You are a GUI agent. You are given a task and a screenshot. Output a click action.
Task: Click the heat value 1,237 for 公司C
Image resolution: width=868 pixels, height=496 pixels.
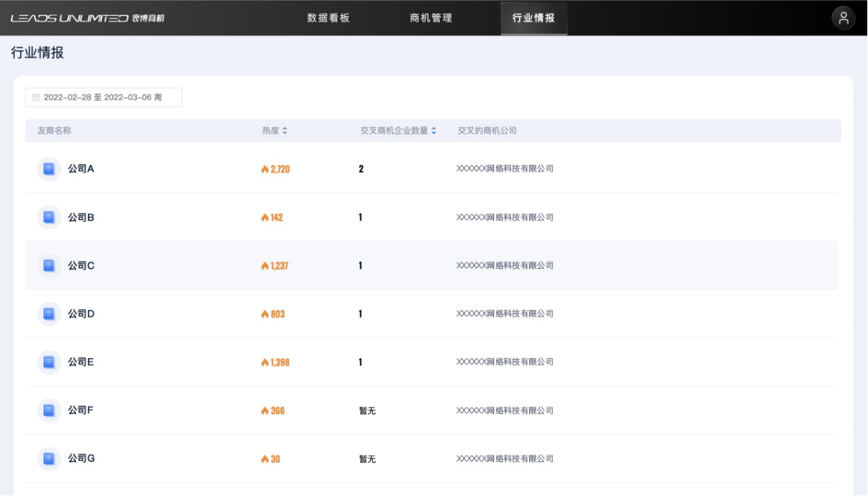279,266
